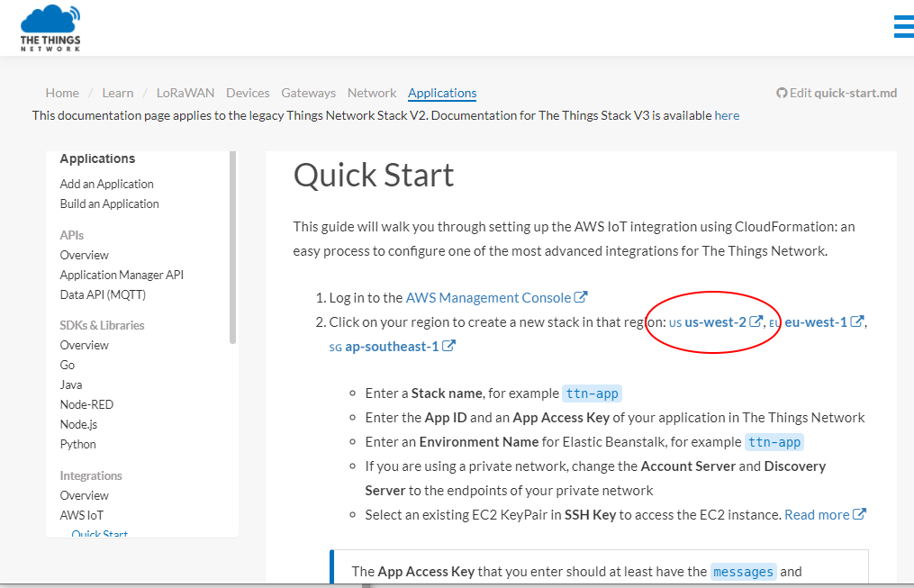Open the hamburger menu icon
The width and height of the screenshot is (914, 588).
click(x=904, y=27)
